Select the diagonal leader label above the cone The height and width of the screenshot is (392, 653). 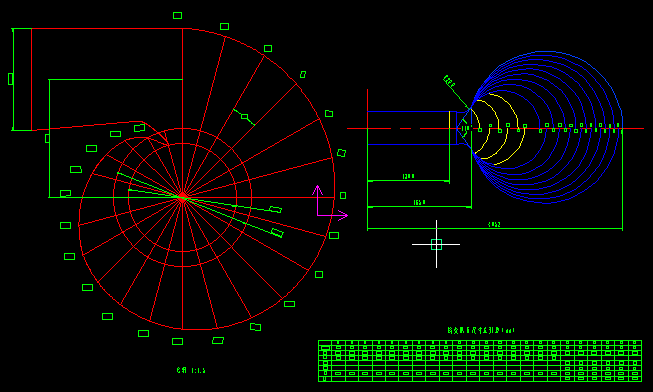(449, 81)
